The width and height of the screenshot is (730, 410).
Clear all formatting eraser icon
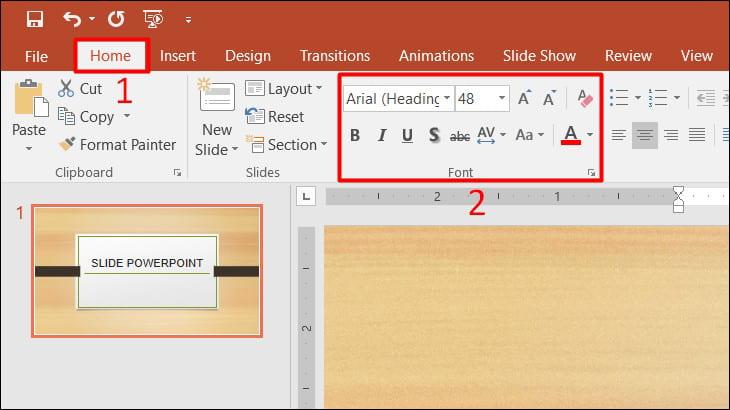585,98
